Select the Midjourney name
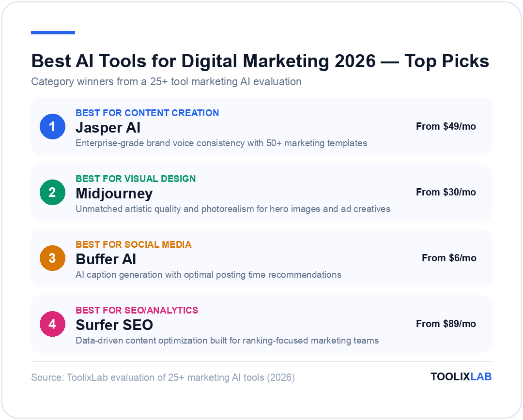523x420 pixels. click(114, 194)
